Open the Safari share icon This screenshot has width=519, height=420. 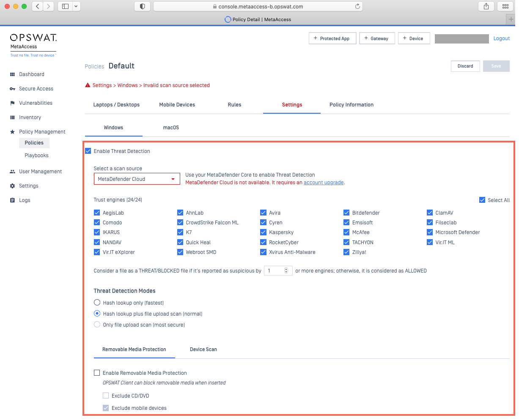click(486, 6)
